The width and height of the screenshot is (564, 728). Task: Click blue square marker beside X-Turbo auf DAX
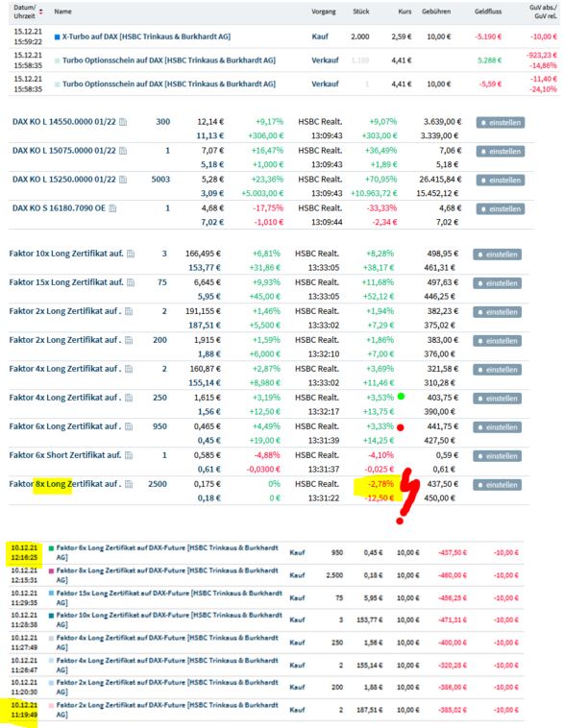click(x=57, y=37)
